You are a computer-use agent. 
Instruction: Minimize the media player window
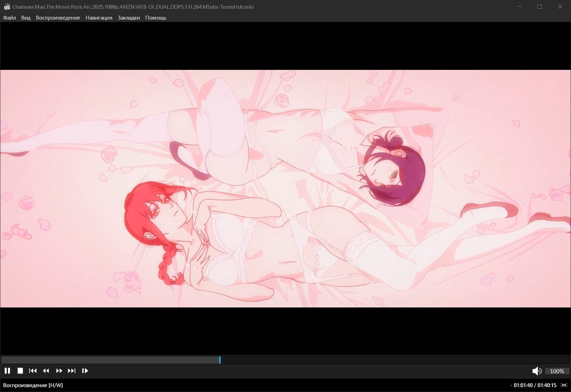click(x=519, y=7)
